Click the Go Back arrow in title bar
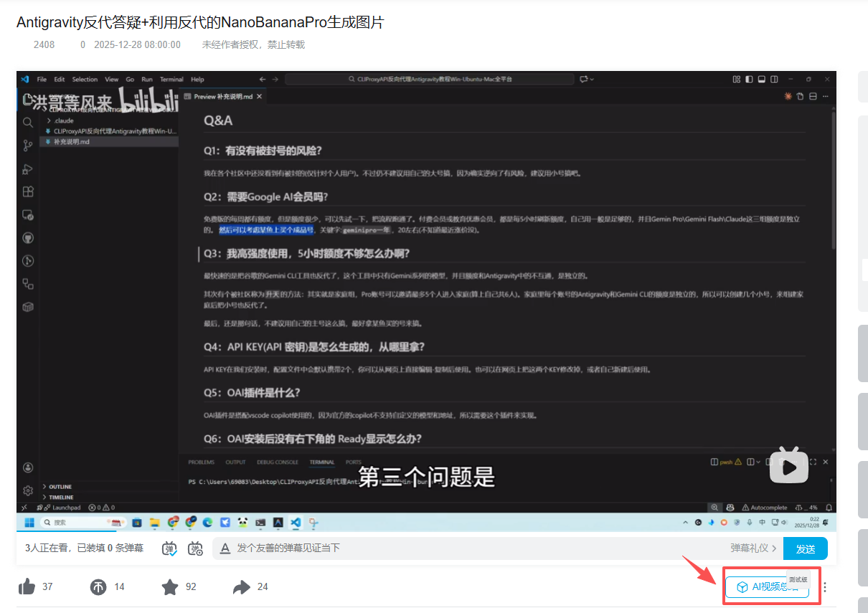The height and width of the screenshot is (613, 868). point(263,80)
